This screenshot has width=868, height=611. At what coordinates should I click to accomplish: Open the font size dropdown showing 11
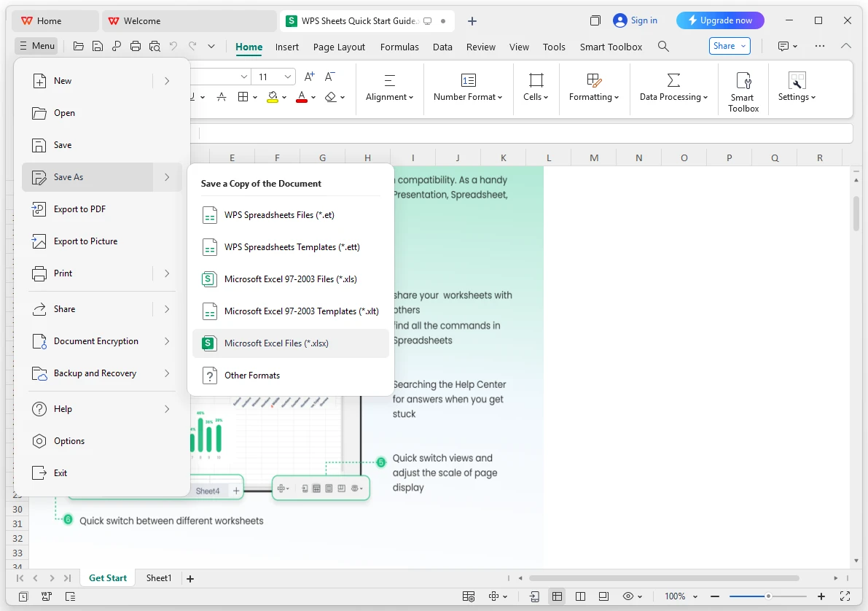[x=288, y=77]
